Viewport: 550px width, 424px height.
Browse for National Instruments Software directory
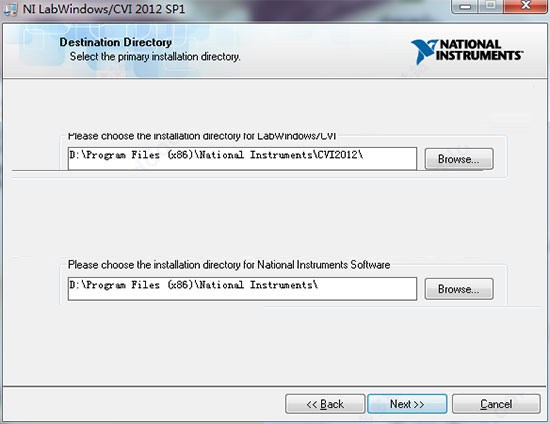[x=459, y=289]
